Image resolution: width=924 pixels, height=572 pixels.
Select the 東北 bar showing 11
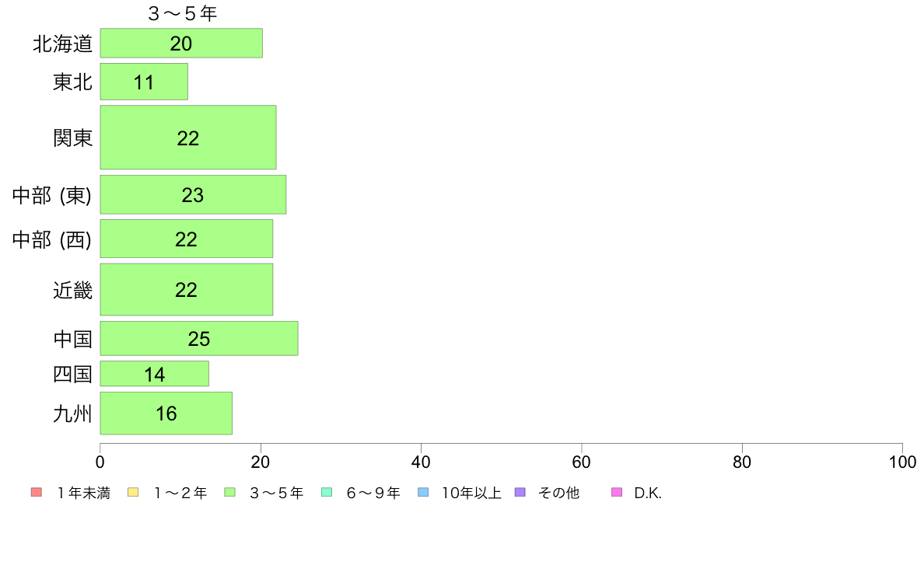[x=144, y=82]
